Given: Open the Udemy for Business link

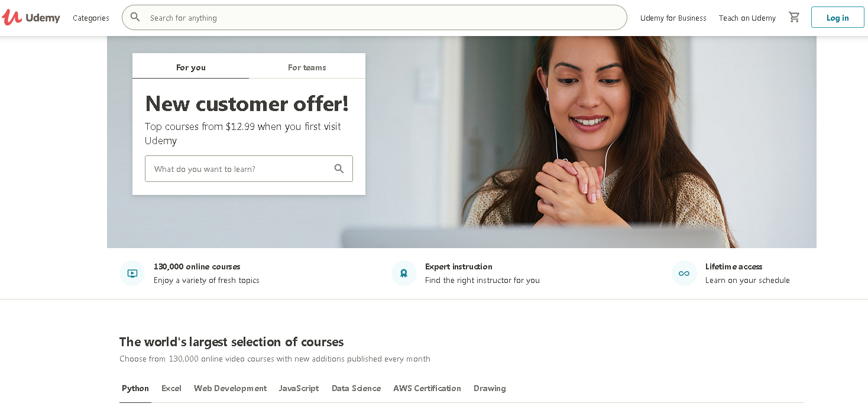Looking at the screenshot, I should 673,18.
